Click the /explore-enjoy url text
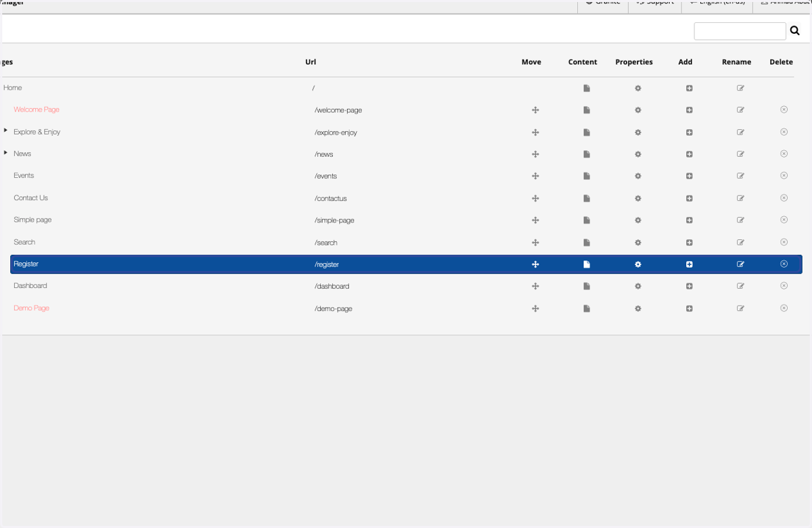Screen dimensions: 812x528 click(336, 133)
